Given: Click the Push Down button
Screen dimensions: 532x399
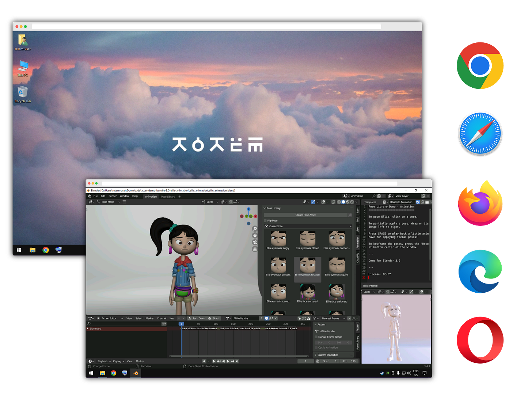Looking at the screenshot, I should pyautogui.click(x=197, y=318).
